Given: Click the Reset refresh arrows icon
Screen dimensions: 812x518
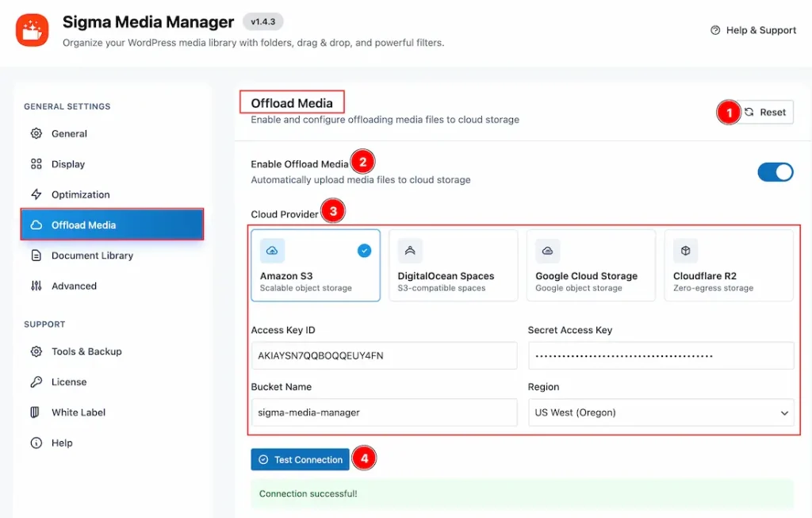Looking at the screenshot, I should click(749, 112).
